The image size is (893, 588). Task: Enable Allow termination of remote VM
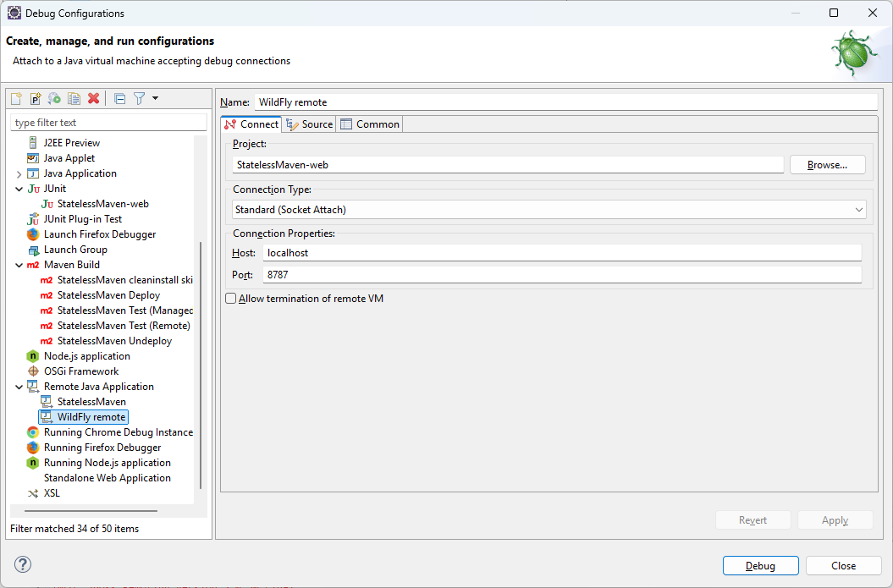(x=231, y=299)
